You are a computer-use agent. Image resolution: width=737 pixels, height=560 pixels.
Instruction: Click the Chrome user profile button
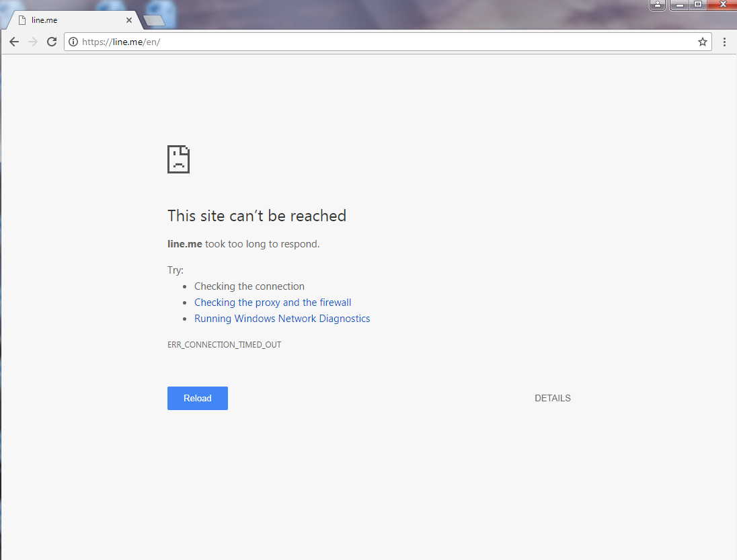pos(657,5)
